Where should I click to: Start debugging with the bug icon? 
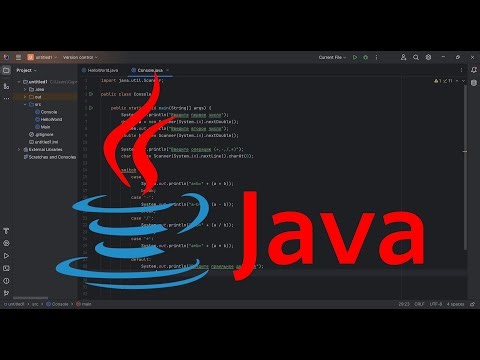click(x=366, y=57)
